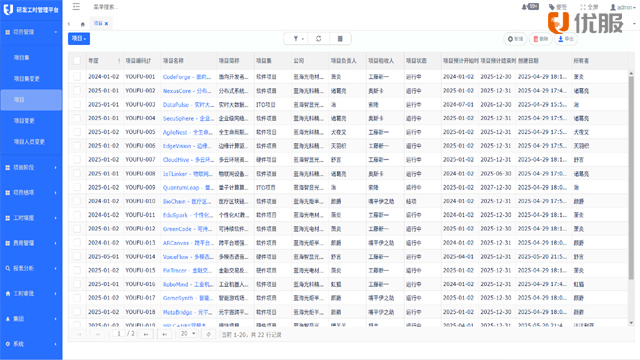Click the export button with download icon
The height and width of the screenshot is (360, 640).
566,39
